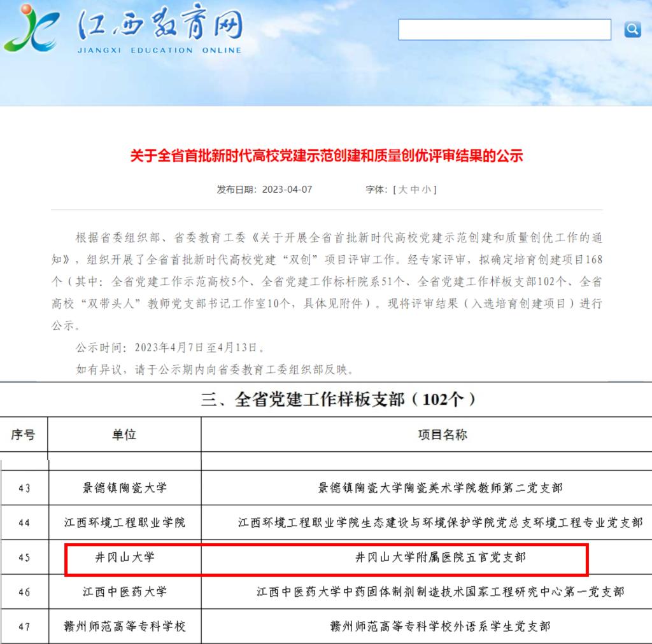Click the 江西教育网 calligraphy site title
Image resolution: width=652 pixels, height=644 pixels.
click(159, 27)
